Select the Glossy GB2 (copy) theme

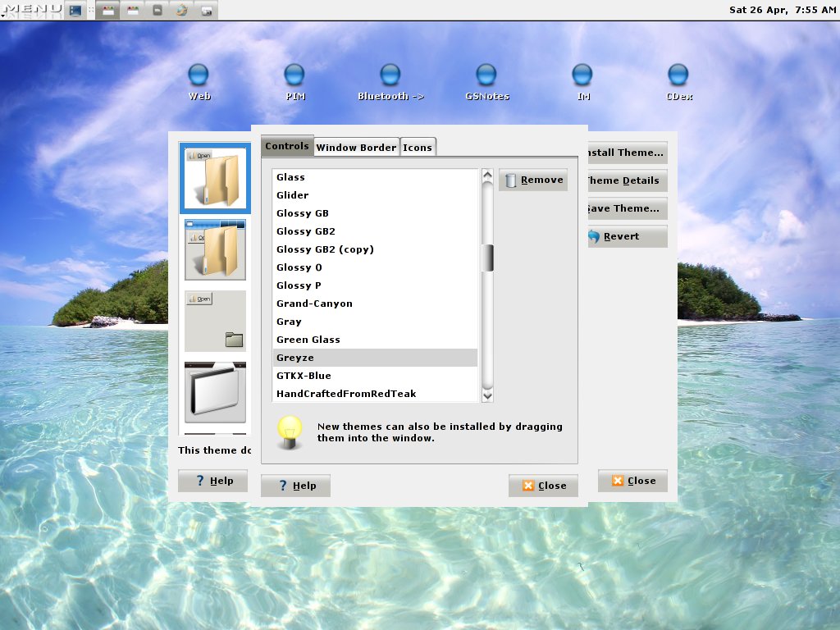point(375,249)
